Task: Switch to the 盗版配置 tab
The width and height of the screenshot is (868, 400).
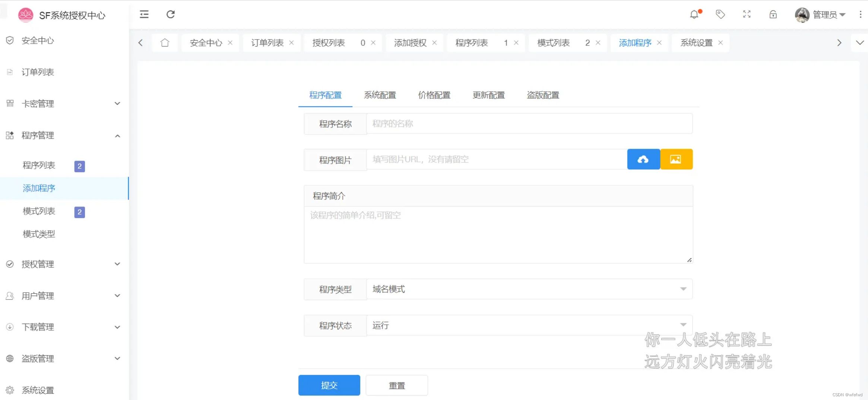Action: click(542, 95)
